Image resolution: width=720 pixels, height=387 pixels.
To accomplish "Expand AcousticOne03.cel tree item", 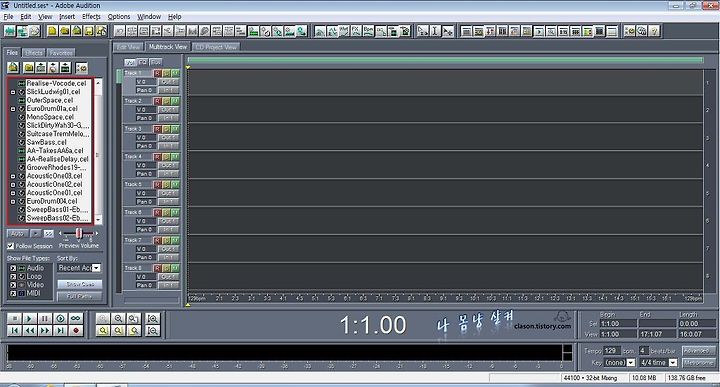I will (x=13, y=176).
